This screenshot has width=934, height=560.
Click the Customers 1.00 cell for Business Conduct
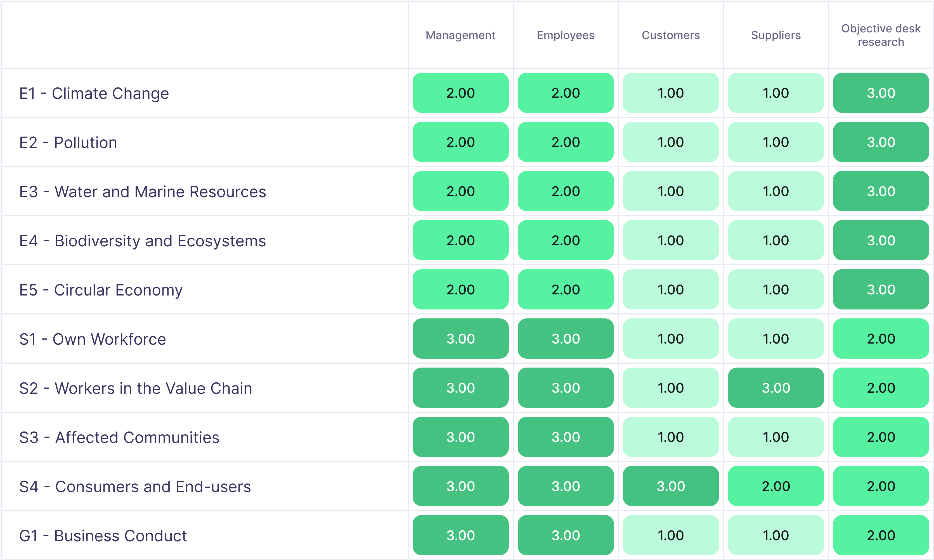(670, 535)
